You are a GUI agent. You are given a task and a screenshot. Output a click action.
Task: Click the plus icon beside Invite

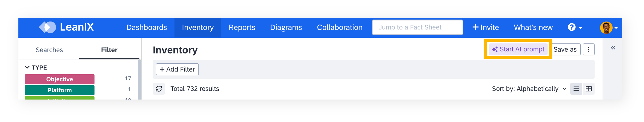point(475,27)
